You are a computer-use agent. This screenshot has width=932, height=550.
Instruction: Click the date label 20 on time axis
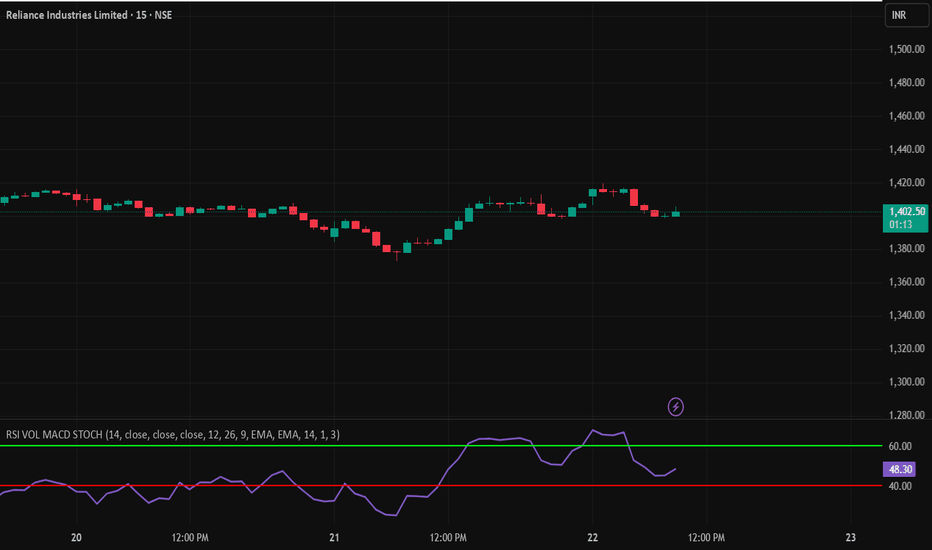(x=76, y=538)
